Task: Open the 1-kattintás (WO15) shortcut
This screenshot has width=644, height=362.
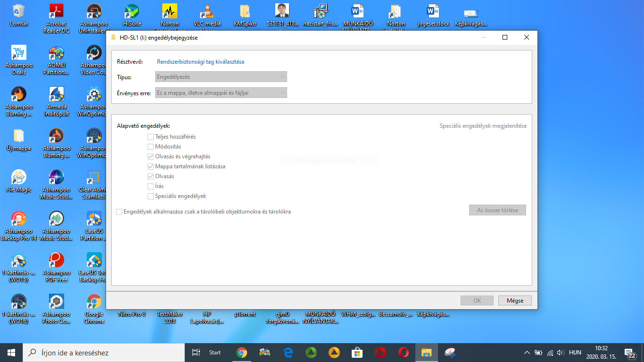Action: click(x=19, y=267)
